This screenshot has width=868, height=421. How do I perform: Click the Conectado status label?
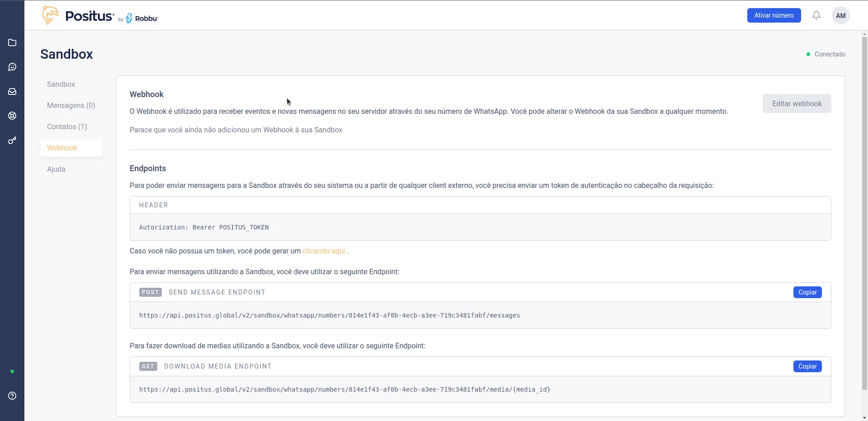[830, 54]
